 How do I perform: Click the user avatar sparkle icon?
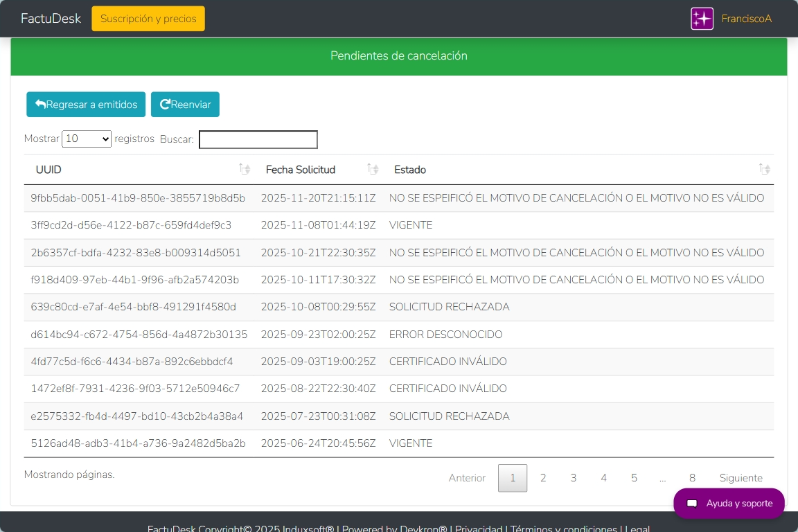(x=702, y=19)
